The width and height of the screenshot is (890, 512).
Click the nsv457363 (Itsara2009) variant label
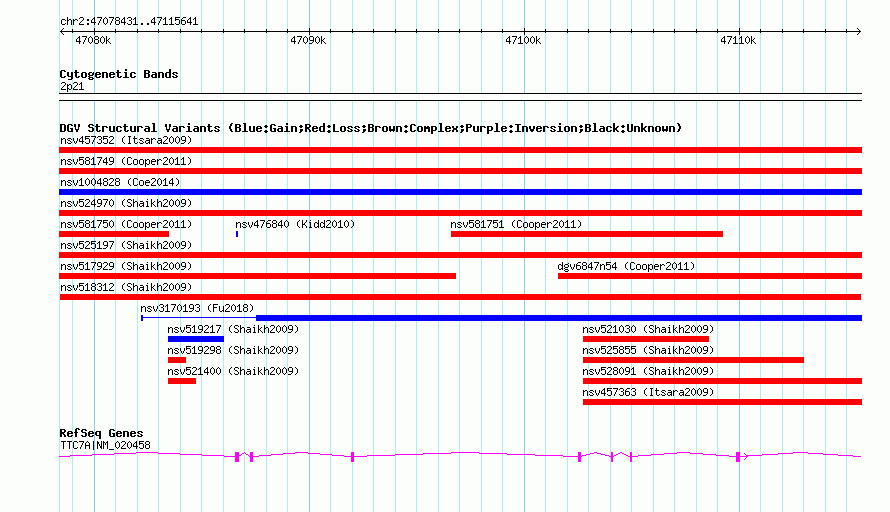[648, 392]
